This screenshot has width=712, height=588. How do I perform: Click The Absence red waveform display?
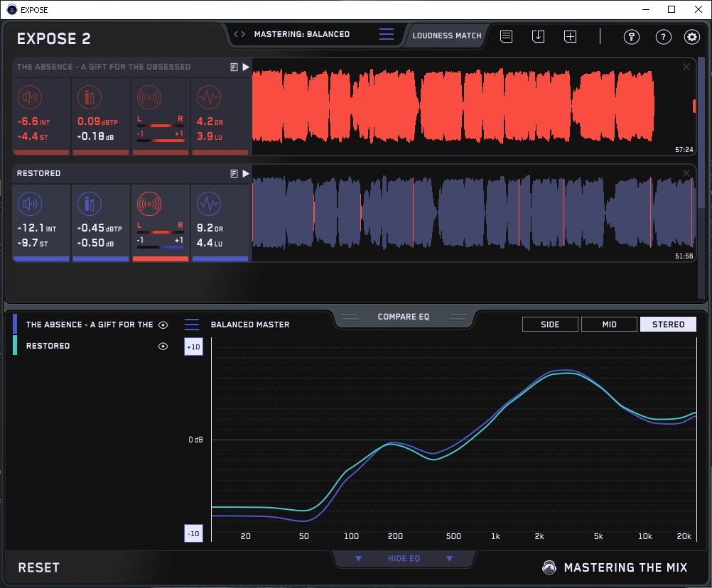click(473, 107)
